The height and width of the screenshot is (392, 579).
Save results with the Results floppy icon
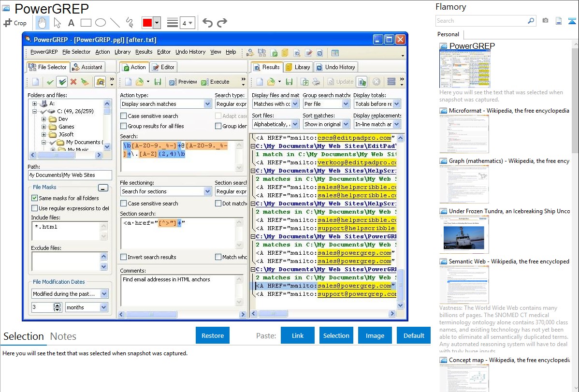289,82
